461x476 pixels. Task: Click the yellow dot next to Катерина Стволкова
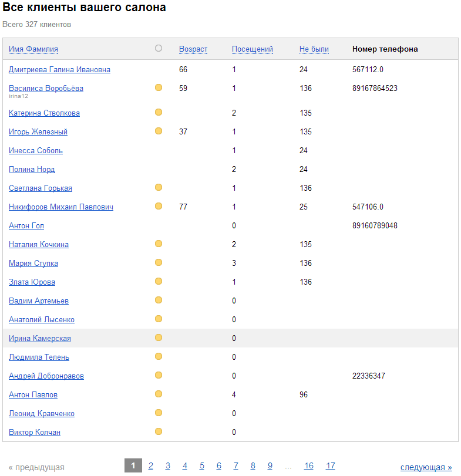tap(159, 112)
